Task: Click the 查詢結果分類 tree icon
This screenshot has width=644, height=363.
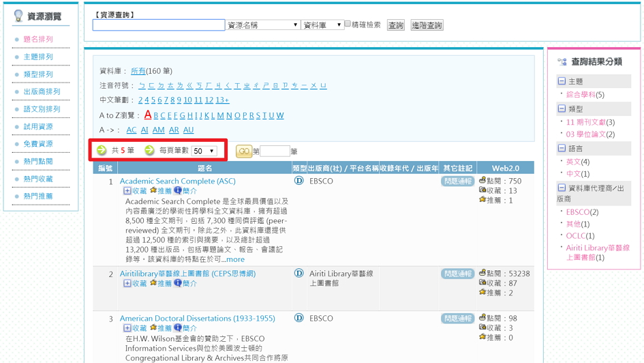Action: (562, 61)
